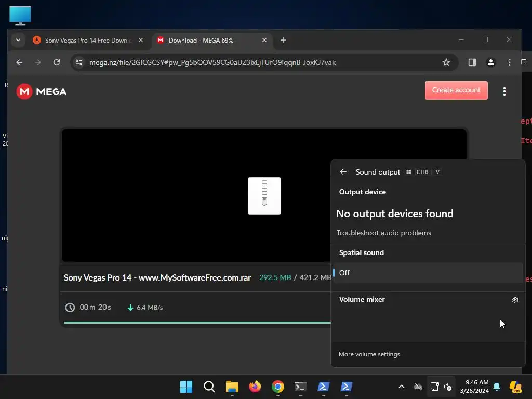The width and height of the screenshot is (532, 399).
Task: Maximize the Chrome window
Action: click(485, 39)
